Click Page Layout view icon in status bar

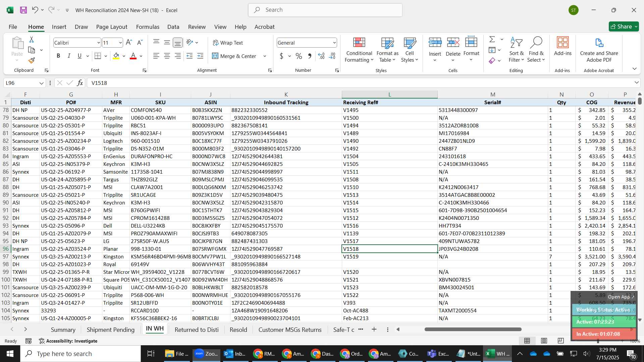(x=544, y=341)
